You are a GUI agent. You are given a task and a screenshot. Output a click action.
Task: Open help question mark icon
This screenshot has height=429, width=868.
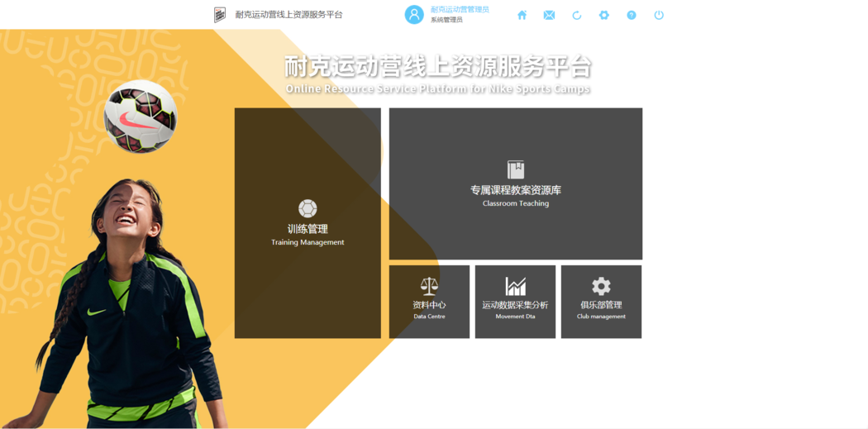click(x=632, y=16)
